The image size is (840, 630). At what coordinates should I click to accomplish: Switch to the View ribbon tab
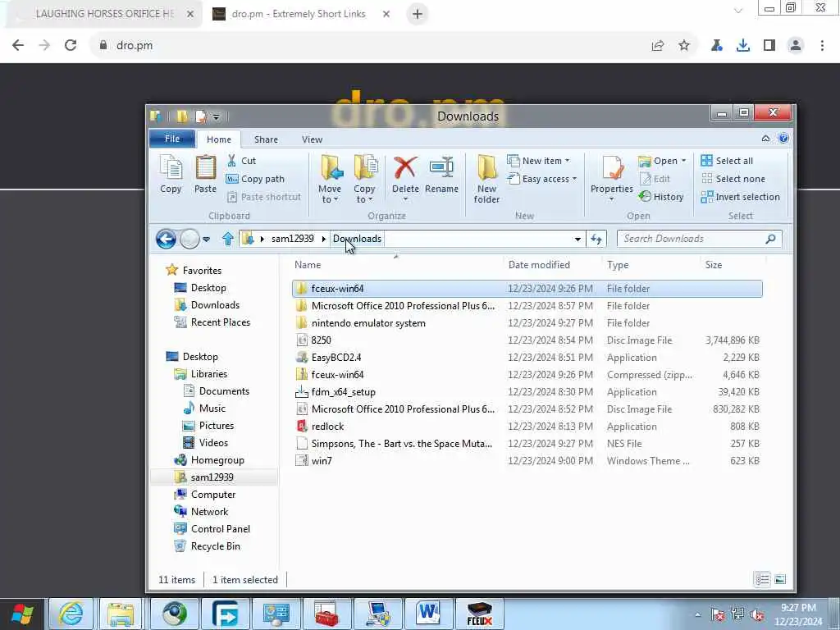(x=312, y=139)
